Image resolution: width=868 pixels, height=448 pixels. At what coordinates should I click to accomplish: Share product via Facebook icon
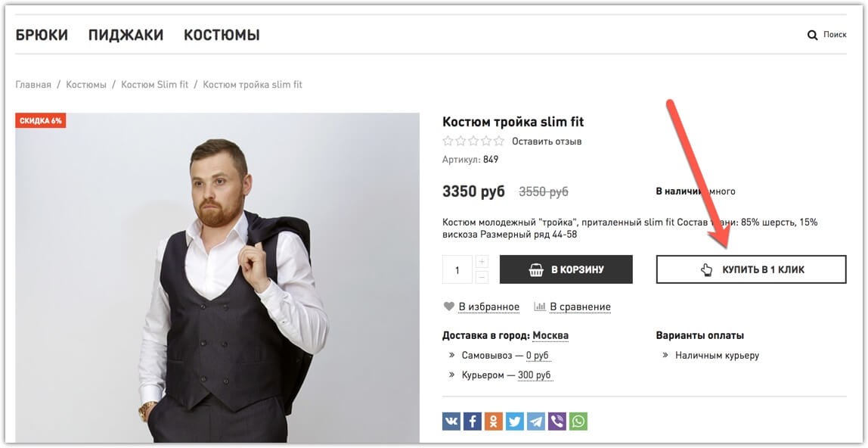pos(473,422)
